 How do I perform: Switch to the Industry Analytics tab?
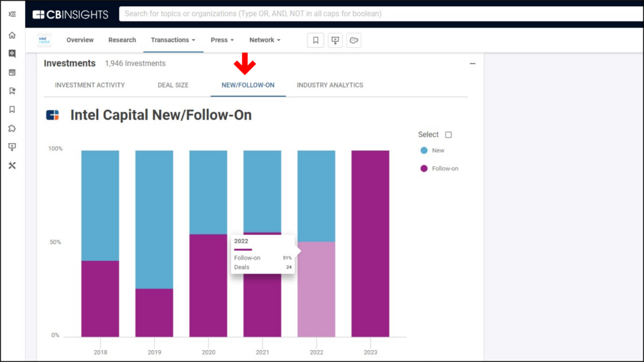[x=330, y=85]
